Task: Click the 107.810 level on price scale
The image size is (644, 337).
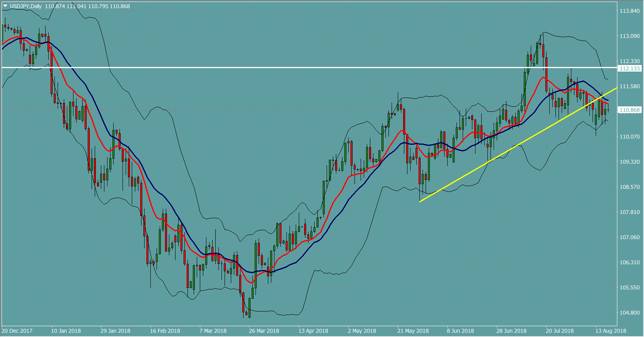Action: [629, 212]
